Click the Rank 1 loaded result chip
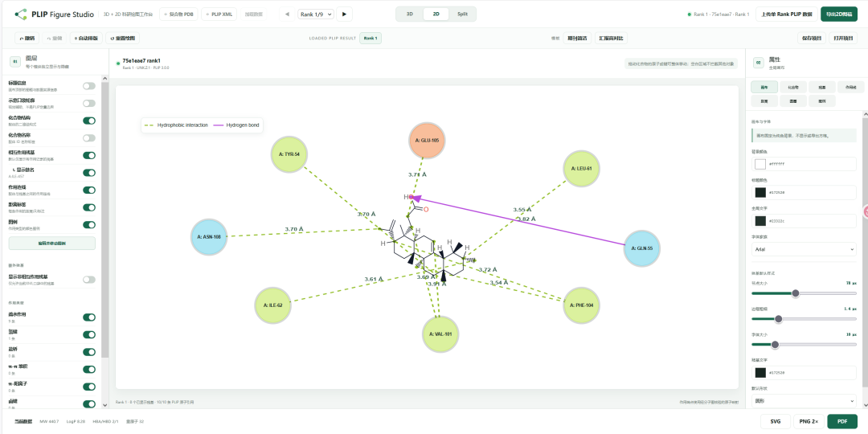 371,39
